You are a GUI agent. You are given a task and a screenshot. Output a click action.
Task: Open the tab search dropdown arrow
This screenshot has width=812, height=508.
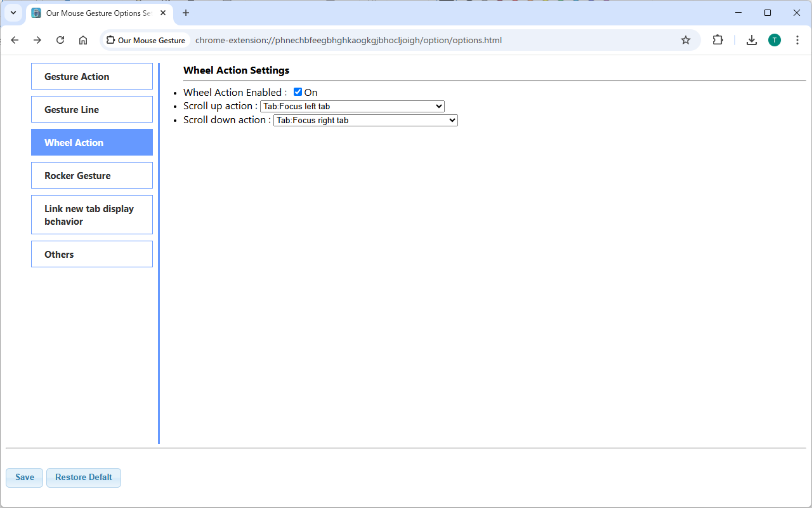13,13
